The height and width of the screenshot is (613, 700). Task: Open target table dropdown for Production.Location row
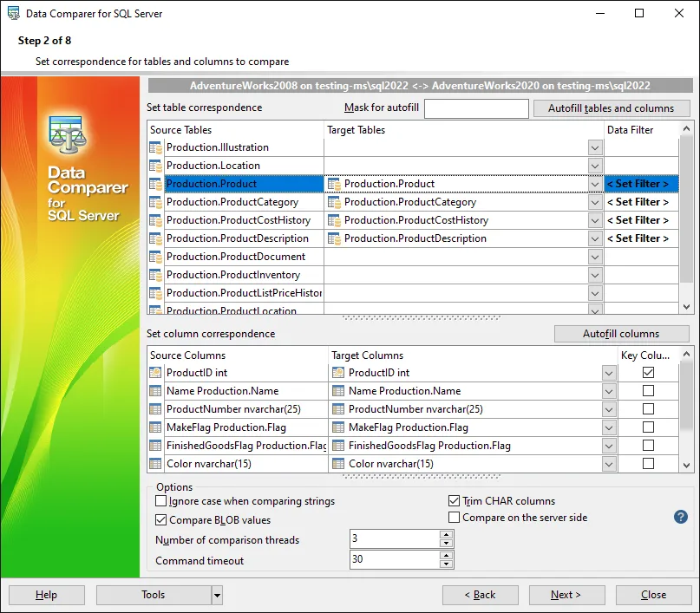(595, 166)
